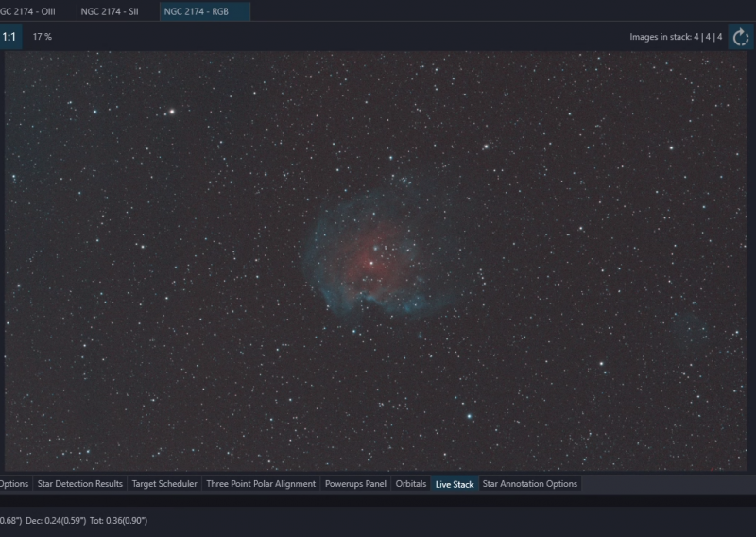Image resolution: width=756 pixels, height=537 pixels.
Task: Open the Orbitals tab
Action: pyautogui.click(x=411, y=483)
